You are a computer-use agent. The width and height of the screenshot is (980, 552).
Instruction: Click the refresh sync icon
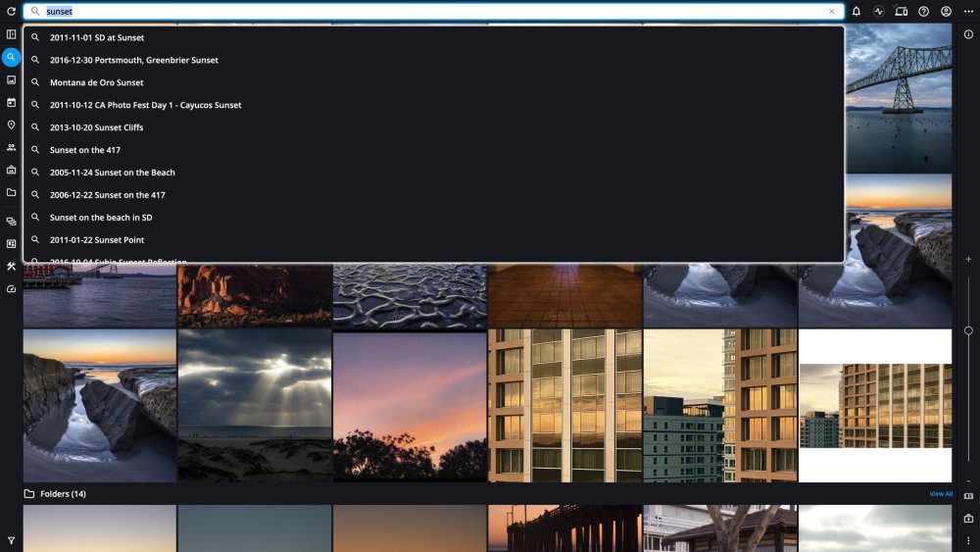click(11, 11)
